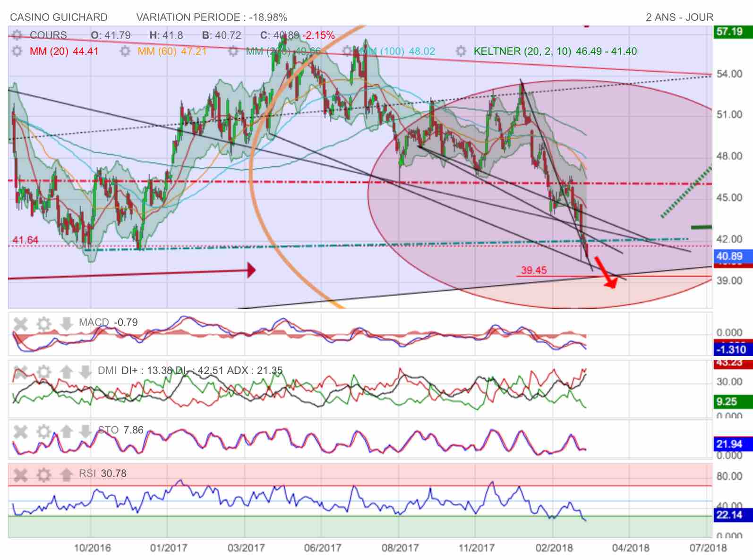Click the CASINO GUICHARD title
Image resolution: width=753 pixels, height=560 pixels.
[59, 17]
